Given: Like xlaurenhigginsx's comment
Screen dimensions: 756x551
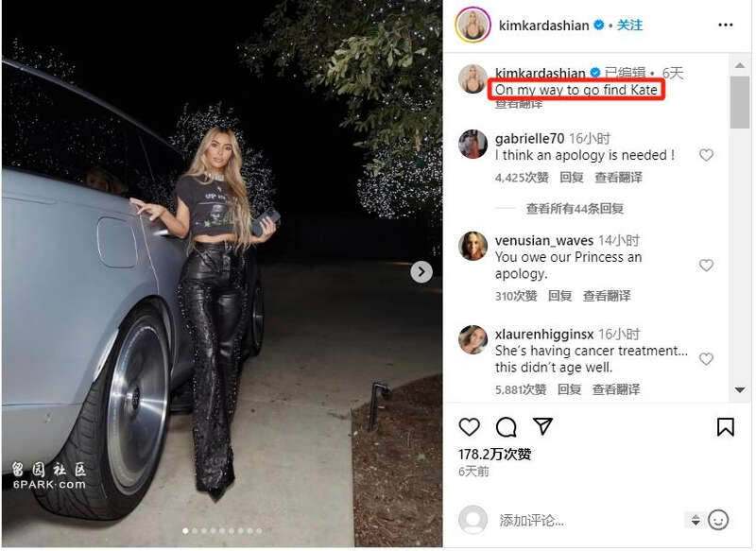Looking at the screenshot, I should coord(706,358).
